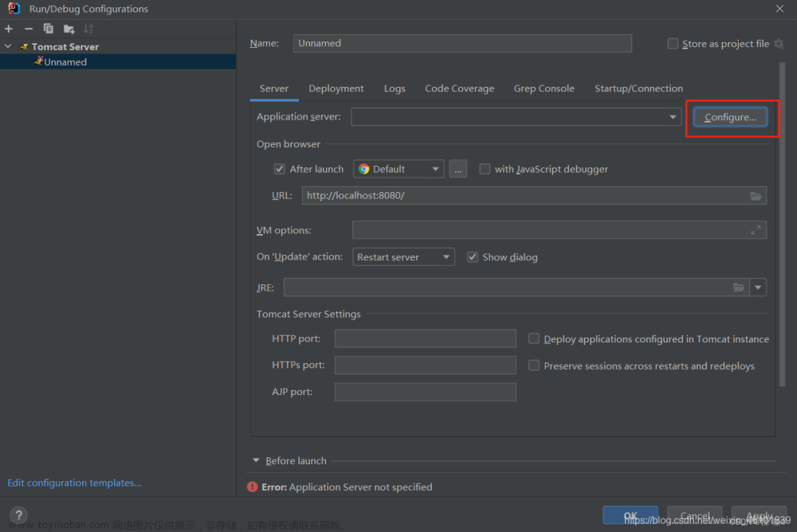Browse for URL with folder icon
Image resolution: width=797 pixels, height=532 pixels.
(756, 196)
